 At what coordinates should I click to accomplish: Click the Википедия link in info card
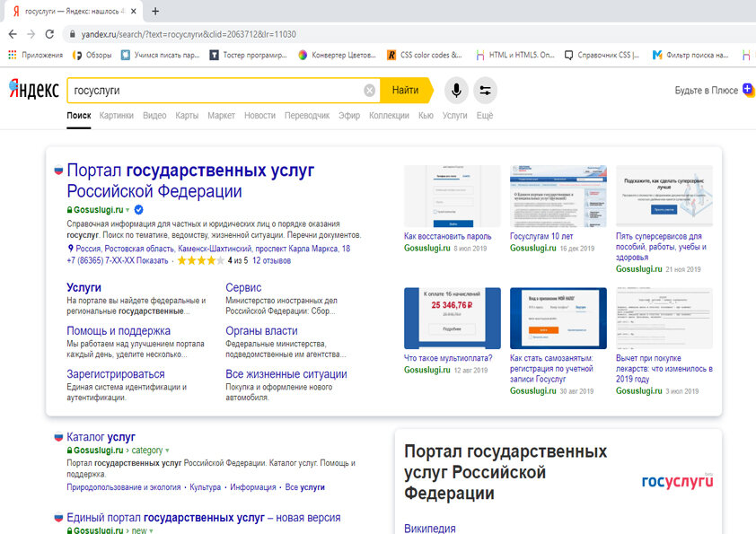(x=429, y=529)
